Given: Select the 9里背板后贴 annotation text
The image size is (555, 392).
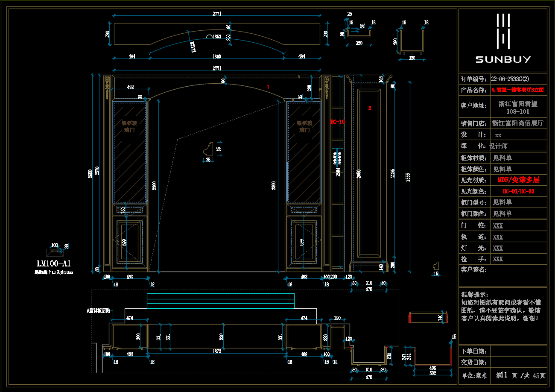Looking at the screenshot, I should coord(99,311).
